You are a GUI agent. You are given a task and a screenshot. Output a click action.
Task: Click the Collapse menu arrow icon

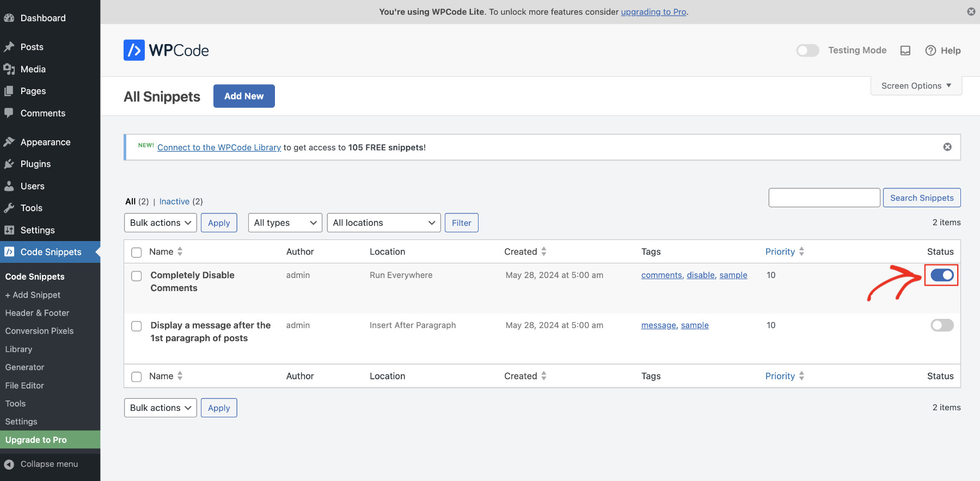(9, 464)
